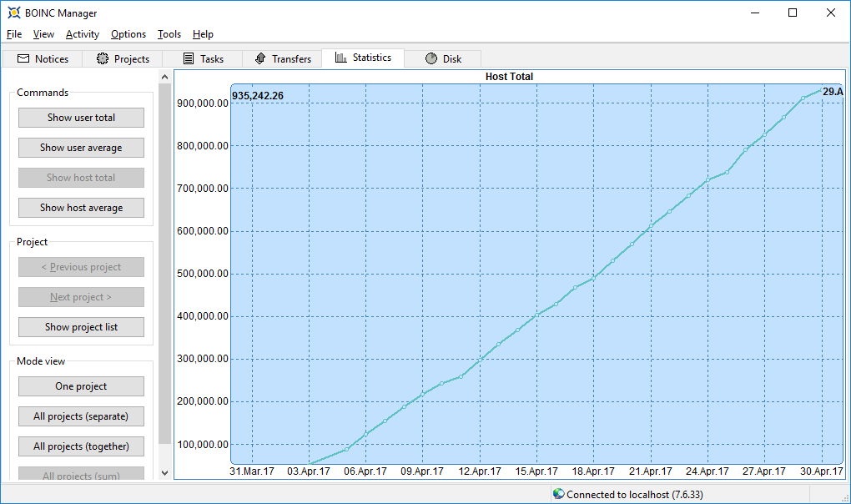Viewport: 851px width, 504px height.
Task: Click Show user average button
Action: pyautogui.click(x=82, y=148)
